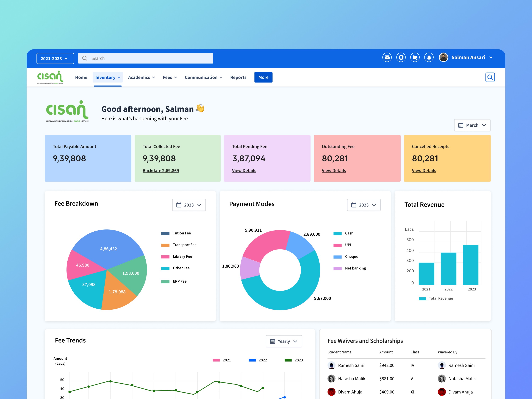Open the settings gear icon
532x399 pixels.
tap(401, 57)
